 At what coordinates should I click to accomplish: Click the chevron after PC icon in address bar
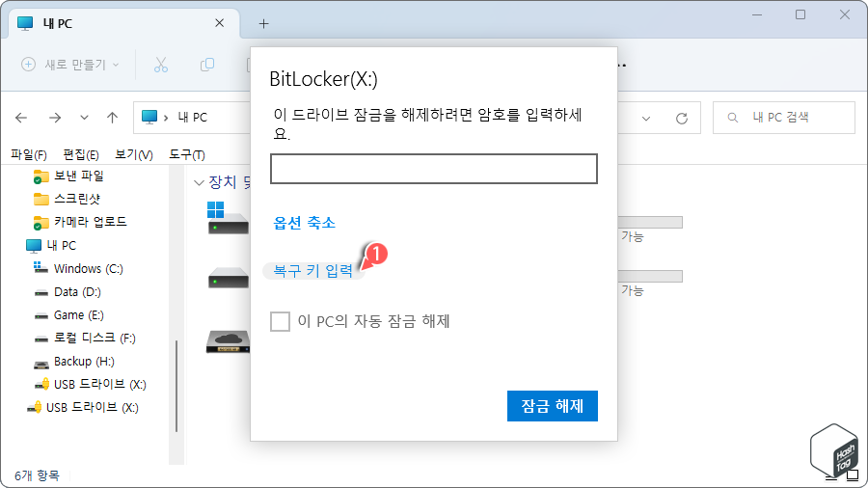(166, 118)
